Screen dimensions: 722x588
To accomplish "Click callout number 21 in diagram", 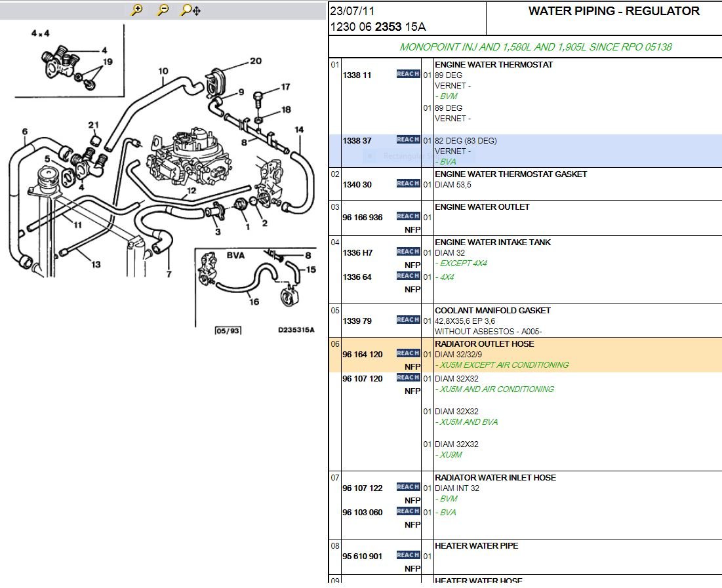I will point(94,125).
